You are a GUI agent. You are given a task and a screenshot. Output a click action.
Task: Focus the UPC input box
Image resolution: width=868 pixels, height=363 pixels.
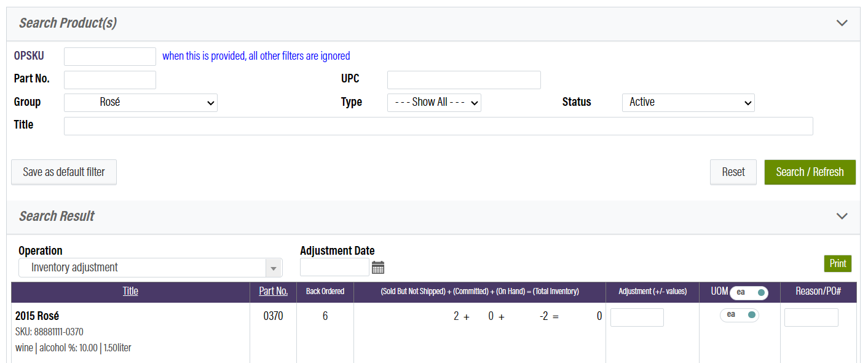464,79
